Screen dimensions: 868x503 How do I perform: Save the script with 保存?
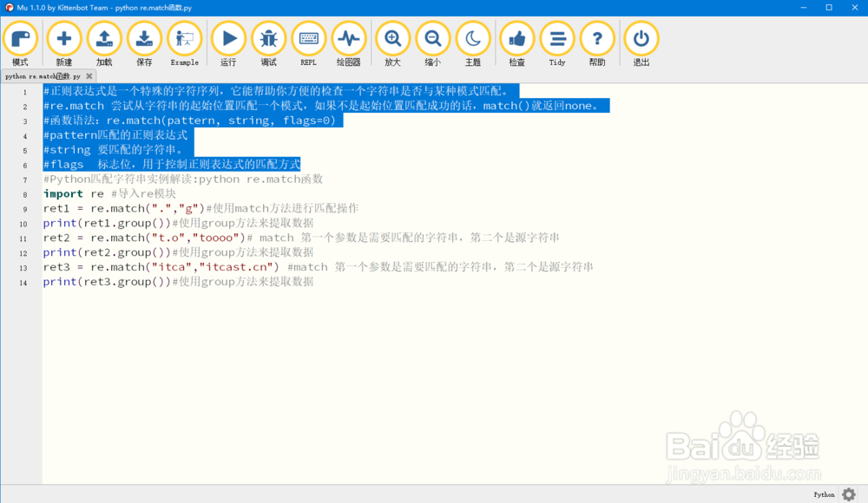(144, 43)
